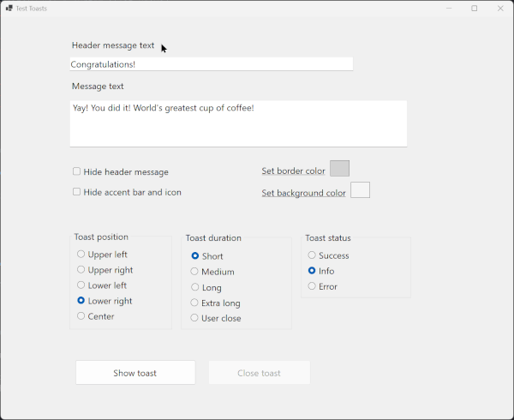Select User close duration option

[194, 318]
